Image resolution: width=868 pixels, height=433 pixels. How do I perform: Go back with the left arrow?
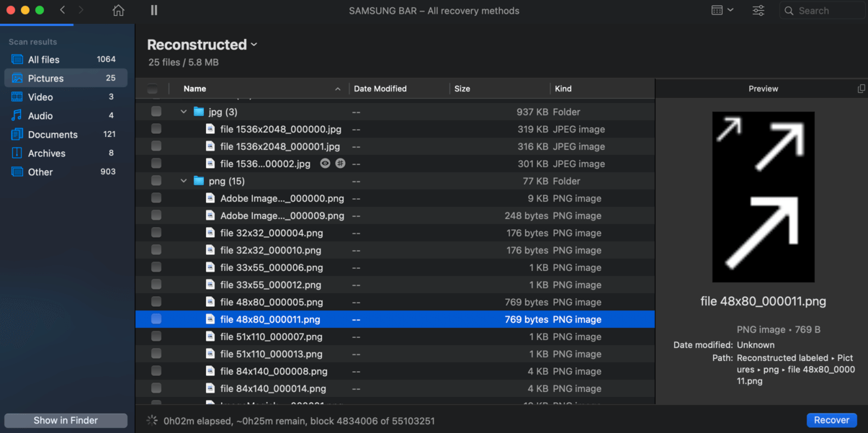pyautogui.click(x=63, y=11)
